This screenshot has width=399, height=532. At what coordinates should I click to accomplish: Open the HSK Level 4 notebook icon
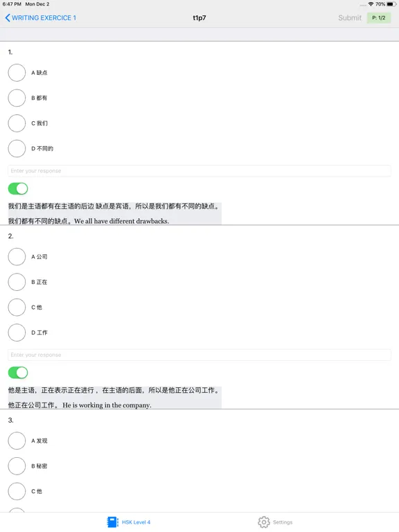(112, 522)
